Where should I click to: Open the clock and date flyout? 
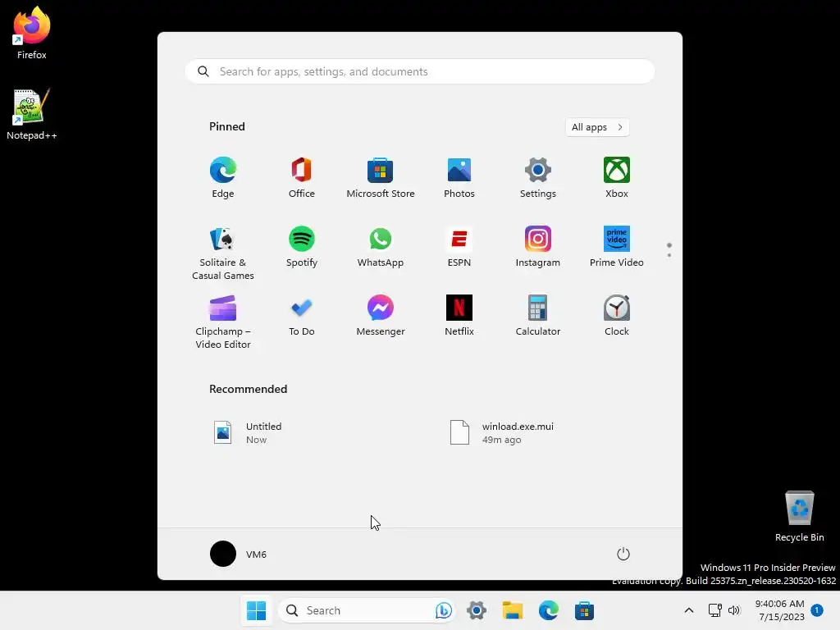coord(780,610)
